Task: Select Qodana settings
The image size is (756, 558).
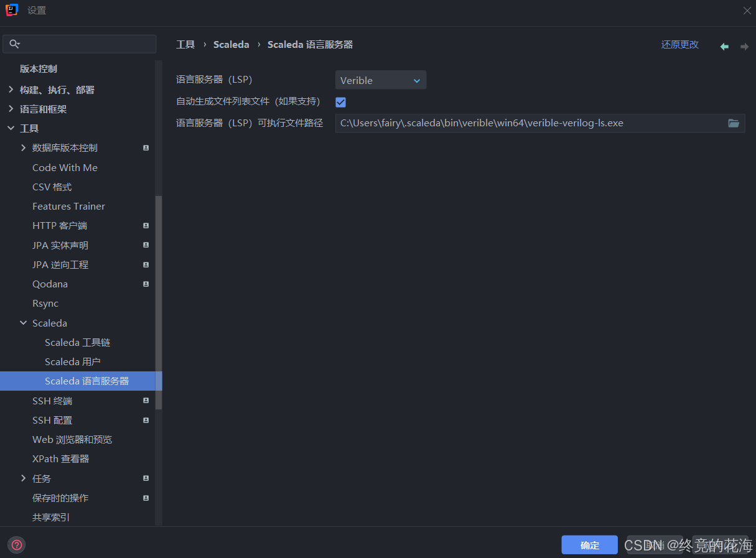Action: (x=50, y=284)
